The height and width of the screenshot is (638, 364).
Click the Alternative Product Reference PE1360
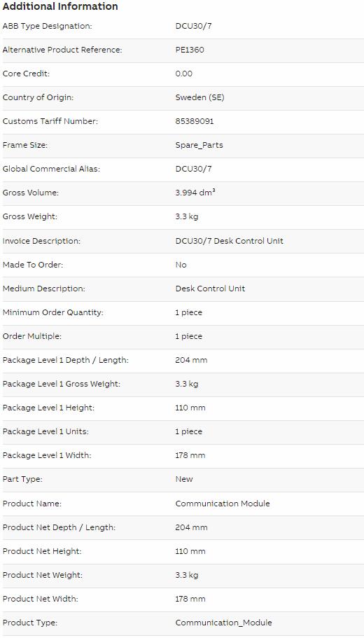click(x=190, y=50)
